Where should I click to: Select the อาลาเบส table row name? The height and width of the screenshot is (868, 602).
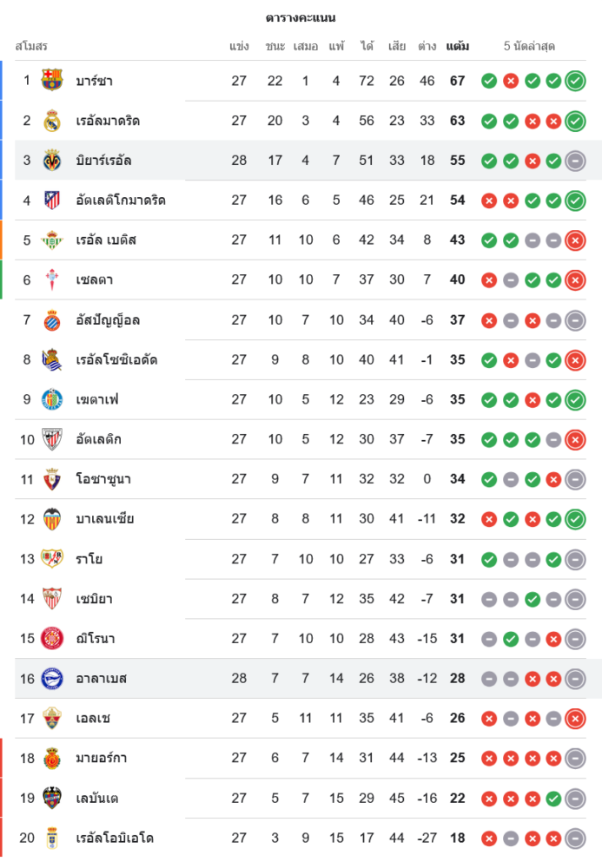101,679
